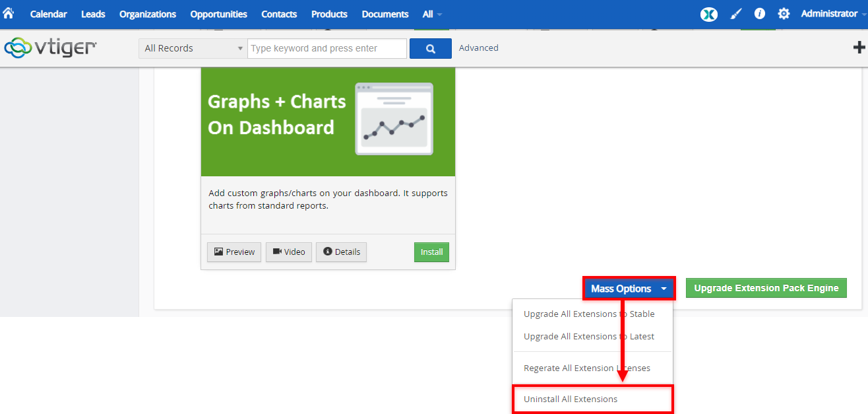This screenshot has width=868, height=414.
Task: Open the Advanced search link
Action: pyautogui.click(x=479, y=48)
